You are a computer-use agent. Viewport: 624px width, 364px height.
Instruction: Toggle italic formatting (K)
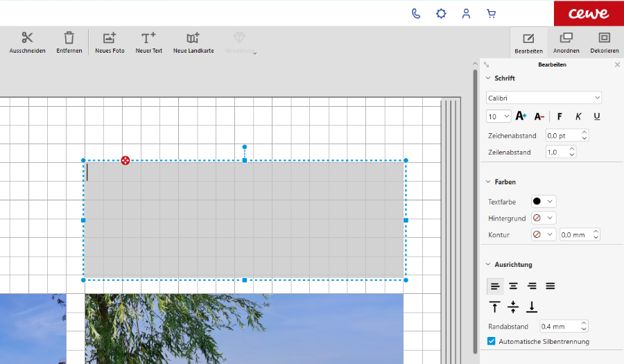click(x=578, y=116)
